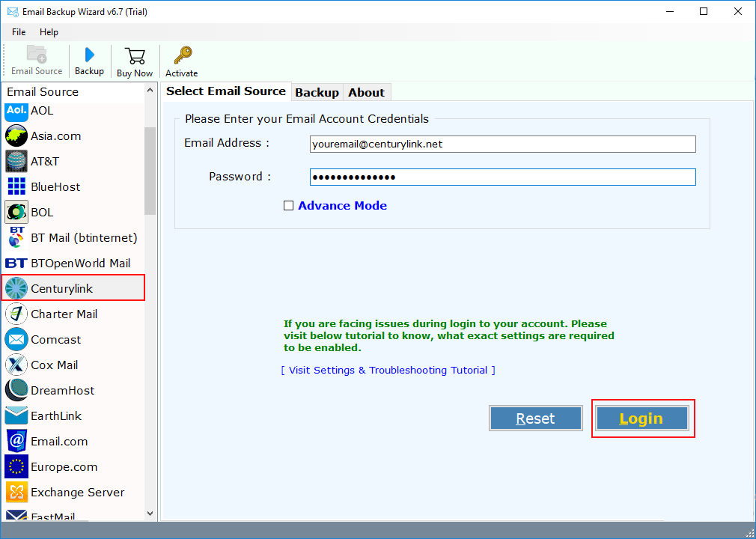Click the Password input field
This screenshot has height=539, width=756.
[x=503, y=177]
